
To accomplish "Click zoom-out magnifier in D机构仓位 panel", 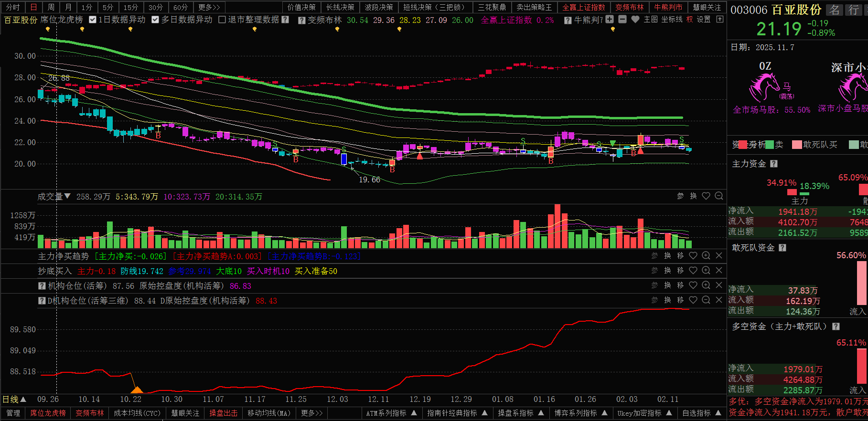I will (706, 300).
